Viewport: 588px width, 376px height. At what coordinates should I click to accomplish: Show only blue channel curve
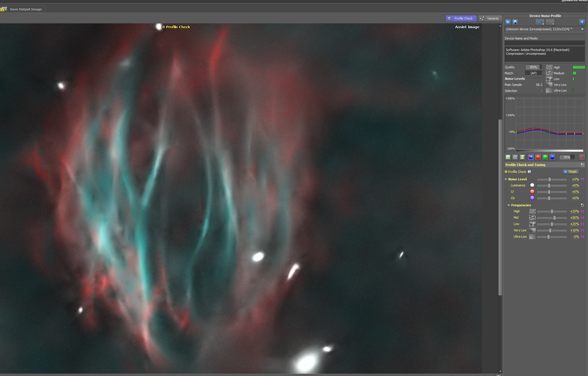[x=552, y=157]
